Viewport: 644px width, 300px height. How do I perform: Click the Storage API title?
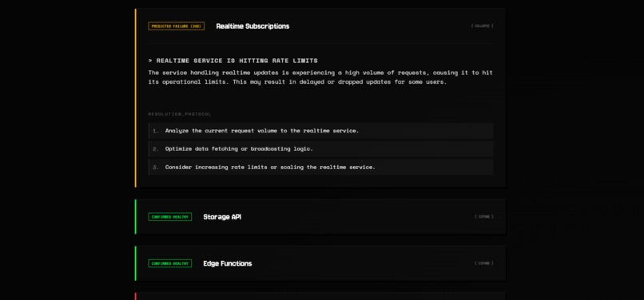click(222, 217)
